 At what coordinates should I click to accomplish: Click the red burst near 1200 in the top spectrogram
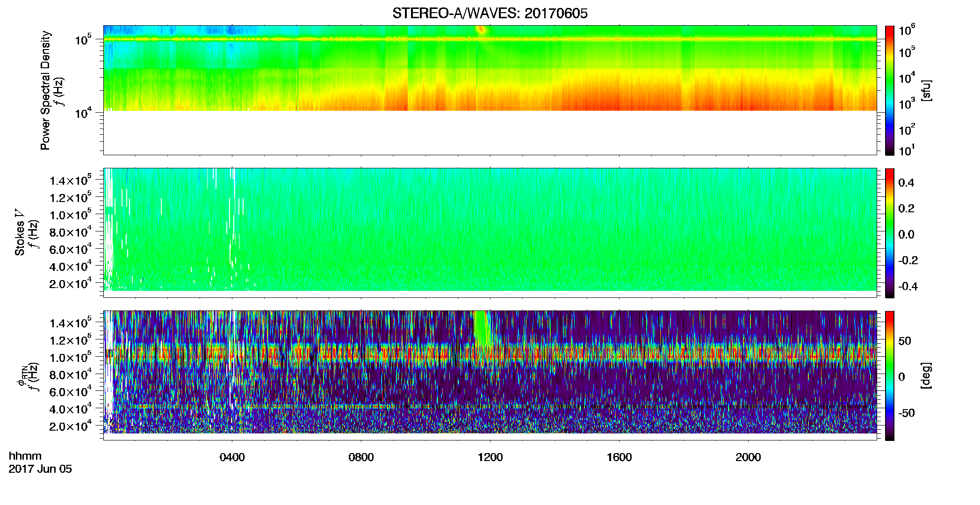(x=481, y=30)
